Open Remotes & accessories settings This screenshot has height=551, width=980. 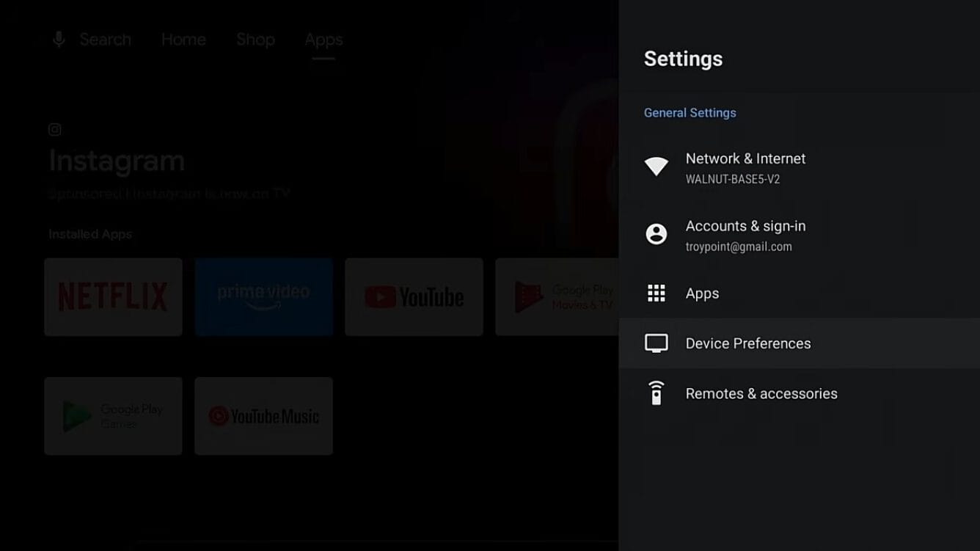800,393
